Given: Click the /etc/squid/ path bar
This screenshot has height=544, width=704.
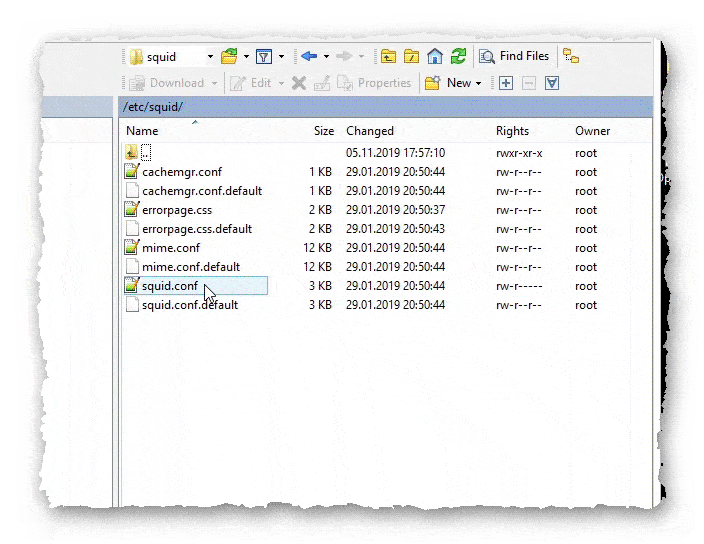Looking at the screenshot, I should [x=380, y=106].
